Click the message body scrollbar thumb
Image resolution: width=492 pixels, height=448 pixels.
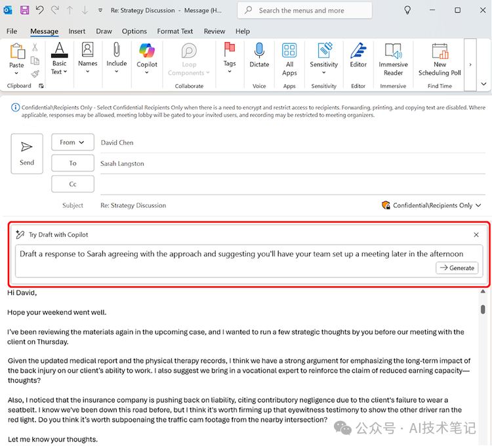483,310
